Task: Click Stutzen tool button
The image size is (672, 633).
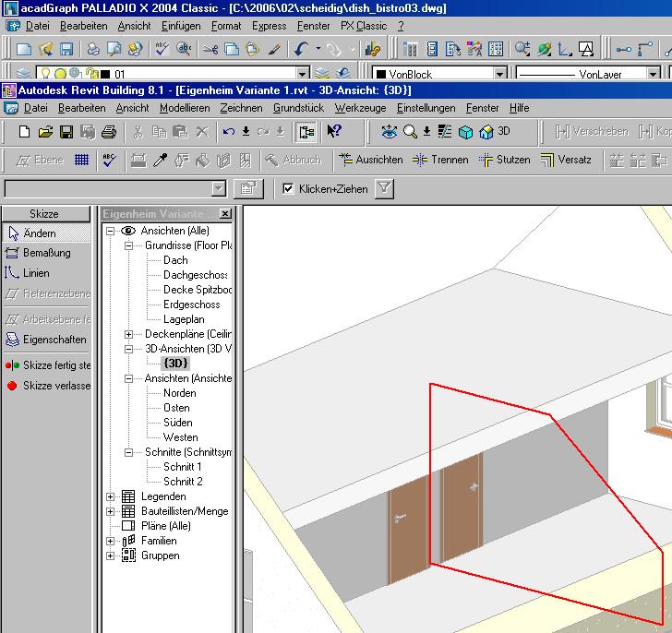Action: [505, 160]
